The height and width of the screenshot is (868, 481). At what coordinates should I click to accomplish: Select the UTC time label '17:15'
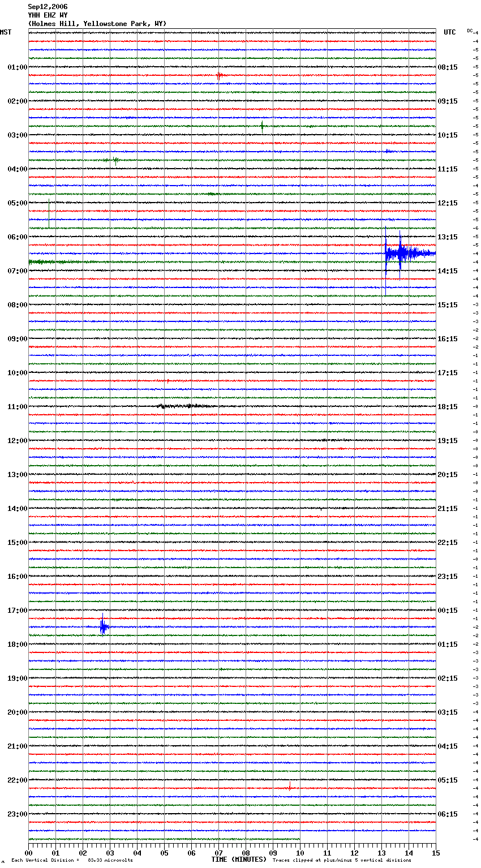(448, 373)
